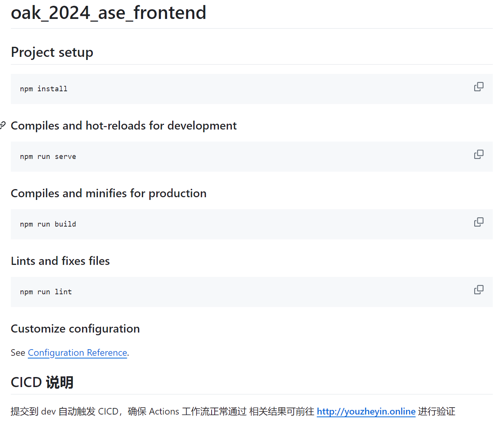Click the anchor link icon beside Compiles and hot-reloads
The width and height of the screenshot is (504, 430).
(2, 125)
